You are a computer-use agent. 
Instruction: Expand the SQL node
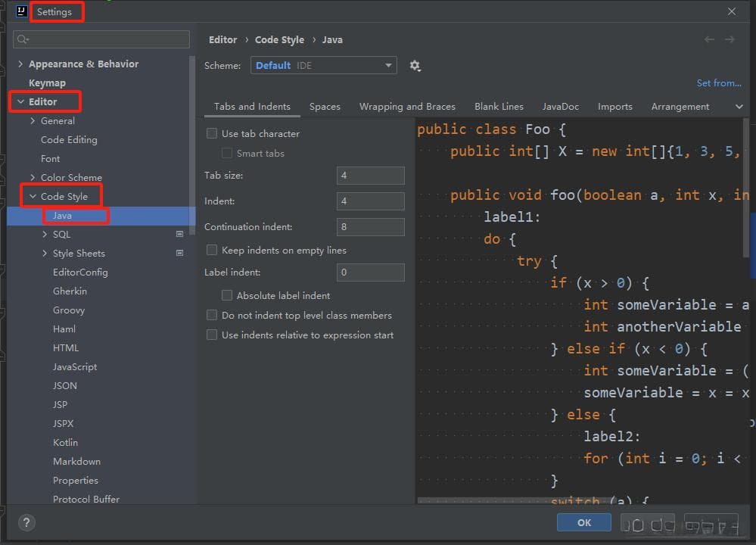45,234
